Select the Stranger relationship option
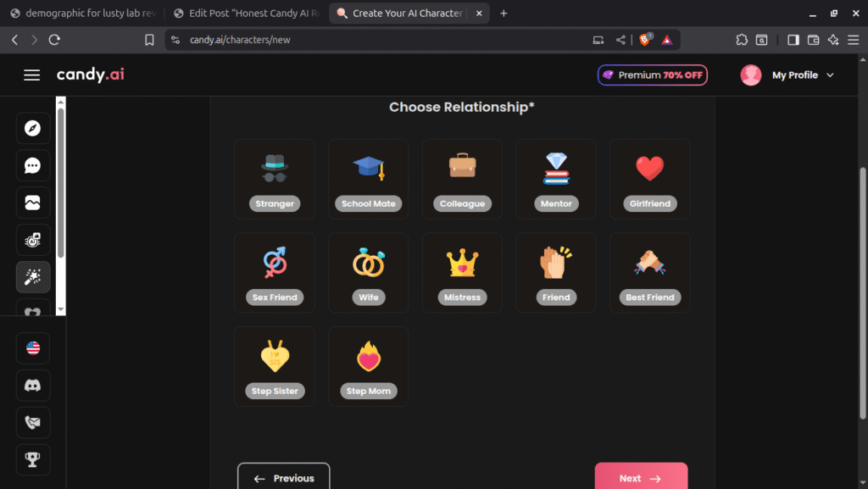 (275, 179)
